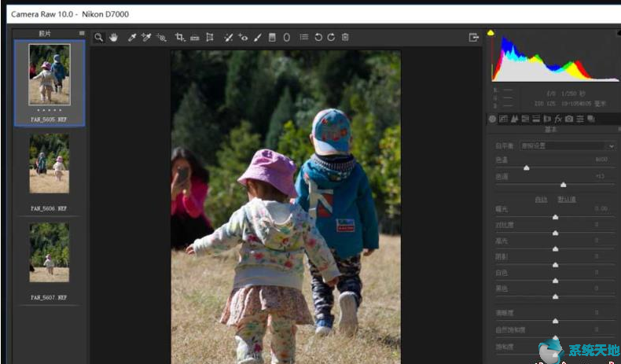Image resolution: width=621 pixels, height=364 pixels.
Task: Select the FAN_5606.NEF thumbnail
Action: coord(50,163)
